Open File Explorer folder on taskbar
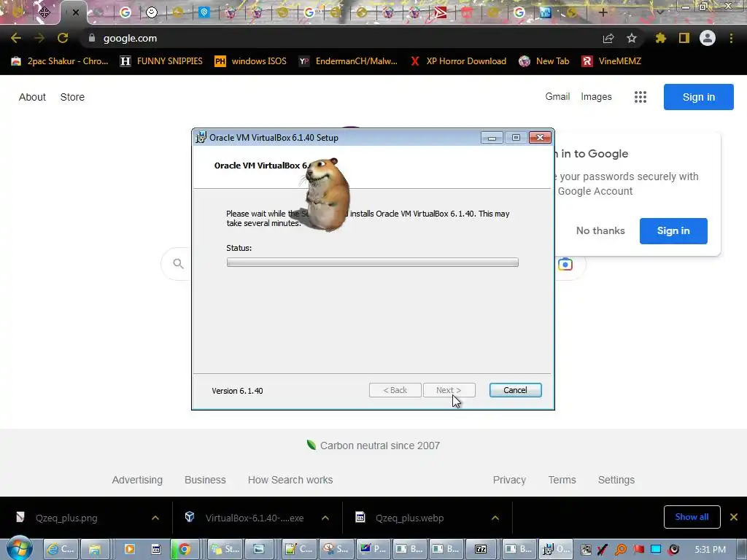The height and width of the screenshot is (560, 747). (95, 549)
